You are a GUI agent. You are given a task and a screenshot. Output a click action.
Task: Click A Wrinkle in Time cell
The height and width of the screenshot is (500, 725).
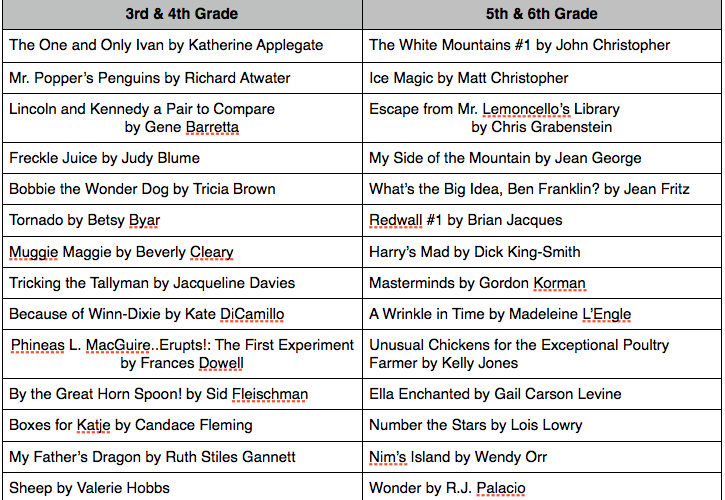pos(542,314)
